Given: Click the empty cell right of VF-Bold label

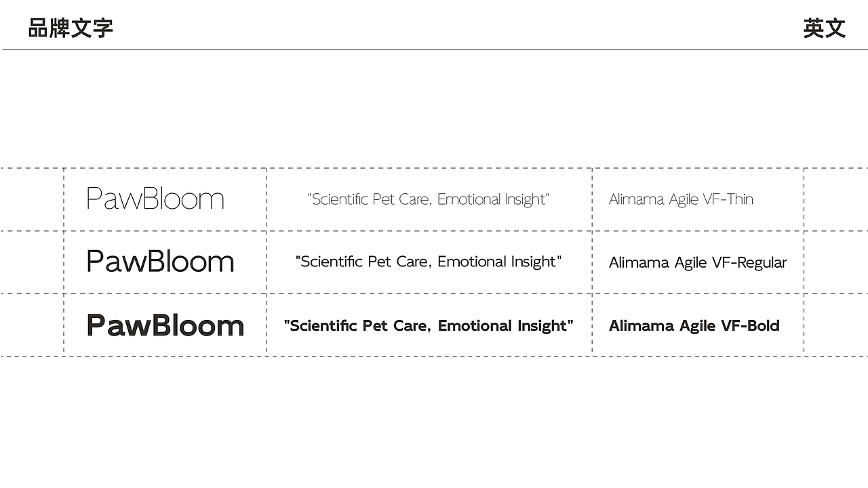Looking at the screenshot, I should (835, 325).
